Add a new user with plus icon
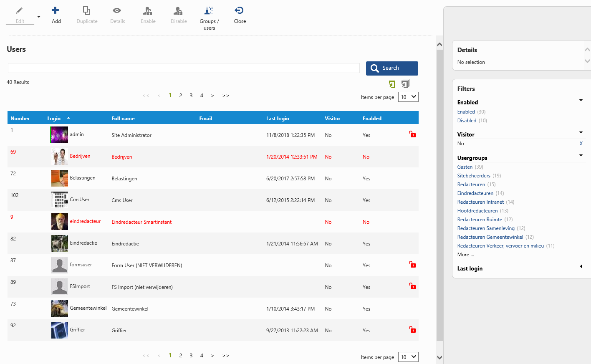 pyautogui.click(x=56, y=10)
